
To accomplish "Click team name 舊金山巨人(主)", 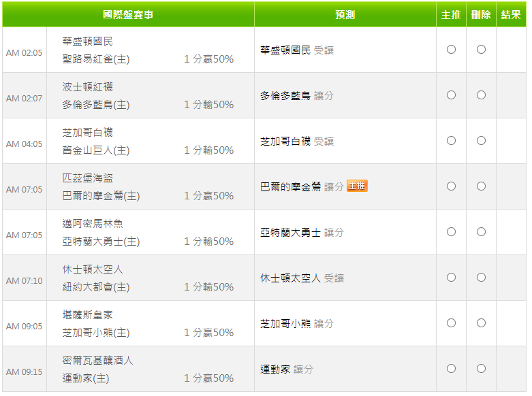I will pos(96,150).
